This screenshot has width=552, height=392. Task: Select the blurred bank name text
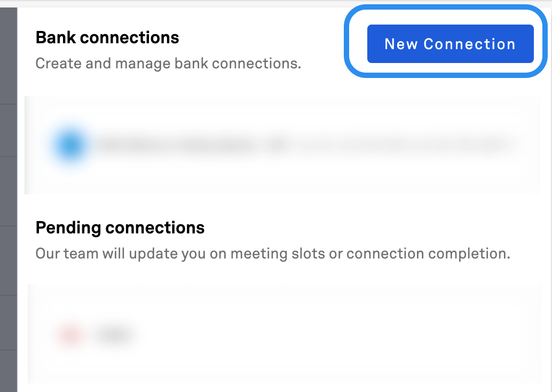click(x=176, y=145)
